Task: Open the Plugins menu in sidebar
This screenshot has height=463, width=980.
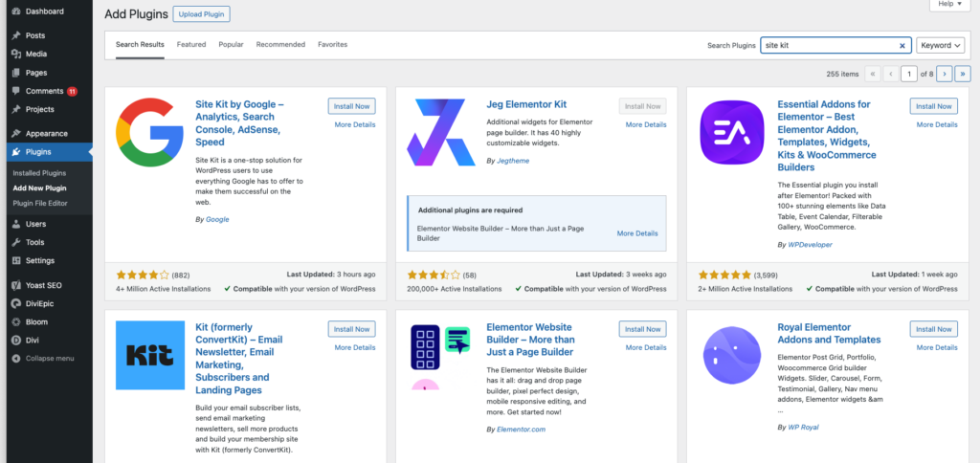Action: (39, 151)
